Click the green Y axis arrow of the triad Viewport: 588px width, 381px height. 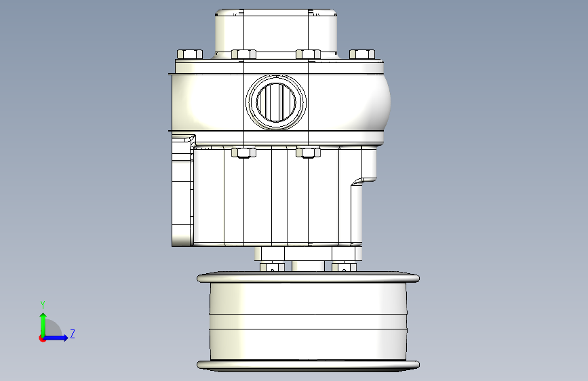(43, 325)
